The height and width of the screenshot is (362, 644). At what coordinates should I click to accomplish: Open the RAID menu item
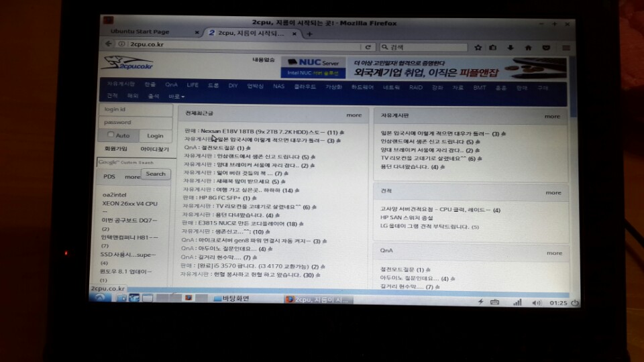[x=416, y=87]
